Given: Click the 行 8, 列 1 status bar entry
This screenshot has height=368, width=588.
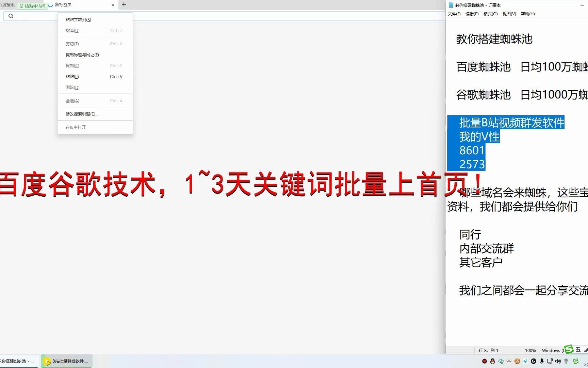Looking at the screenshot, I should pos(488,350).
